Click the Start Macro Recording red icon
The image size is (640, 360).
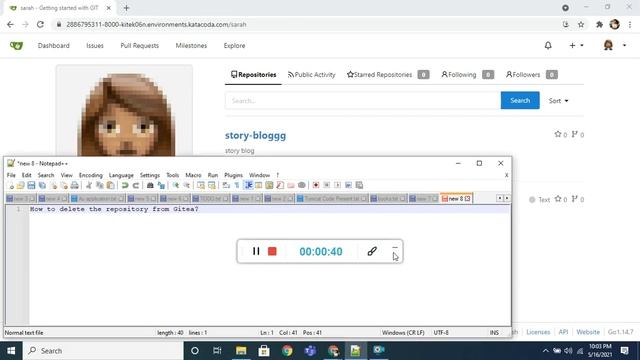[316, 185]
